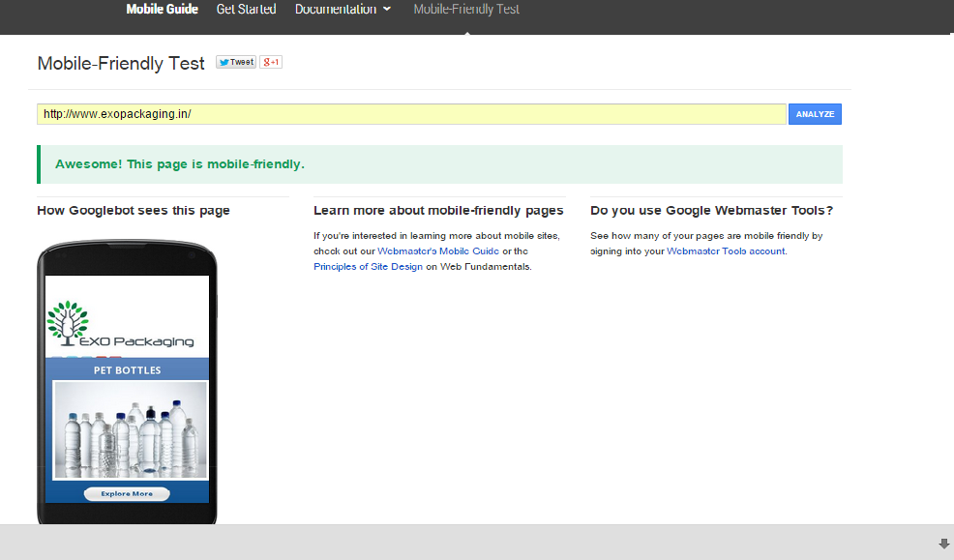Click the Tweet button with bird icon
Screen dimensions: 954x560
(x=235, y=62)
